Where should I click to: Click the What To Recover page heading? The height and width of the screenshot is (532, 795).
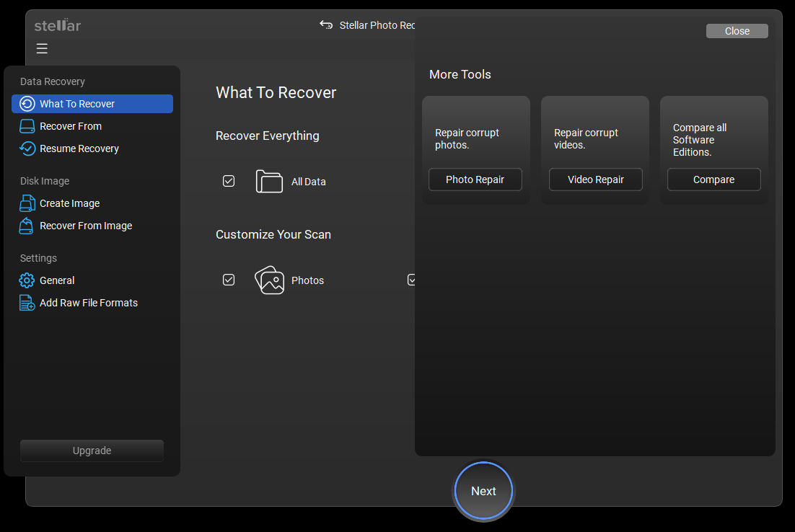[x=276, y=93]
